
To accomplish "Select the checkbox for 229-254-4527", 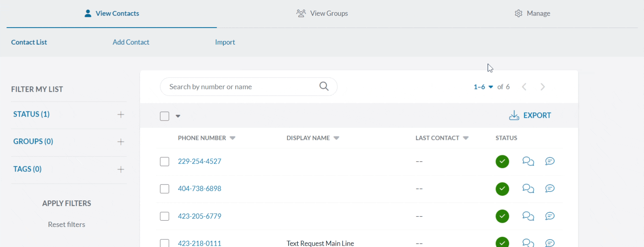I will [165, 162].
